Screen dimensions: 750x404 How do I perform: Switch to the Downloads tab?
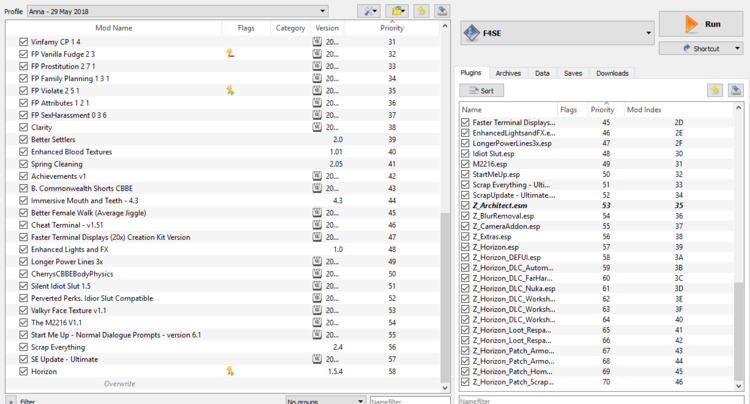612,73
